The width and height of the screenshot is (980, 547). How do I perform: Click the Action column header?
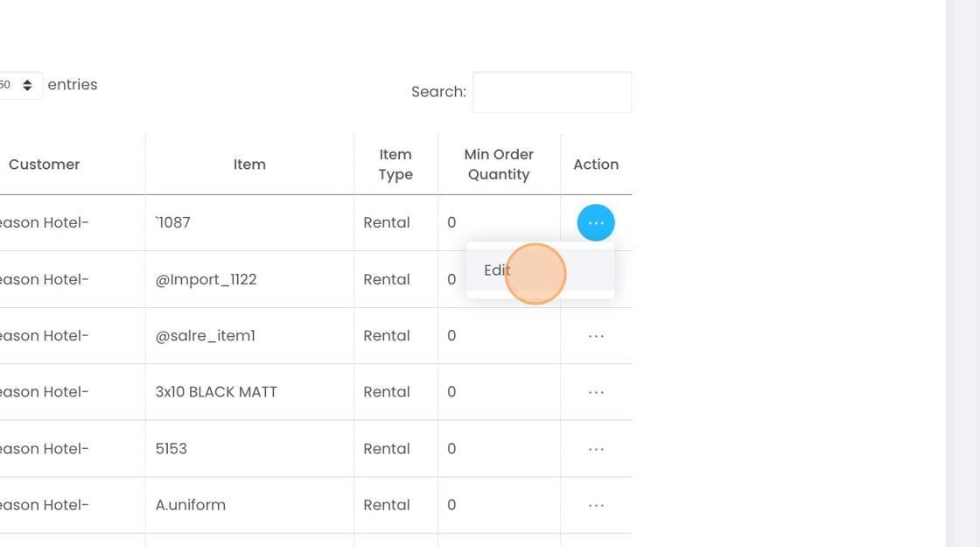click(x=596, y=165)
